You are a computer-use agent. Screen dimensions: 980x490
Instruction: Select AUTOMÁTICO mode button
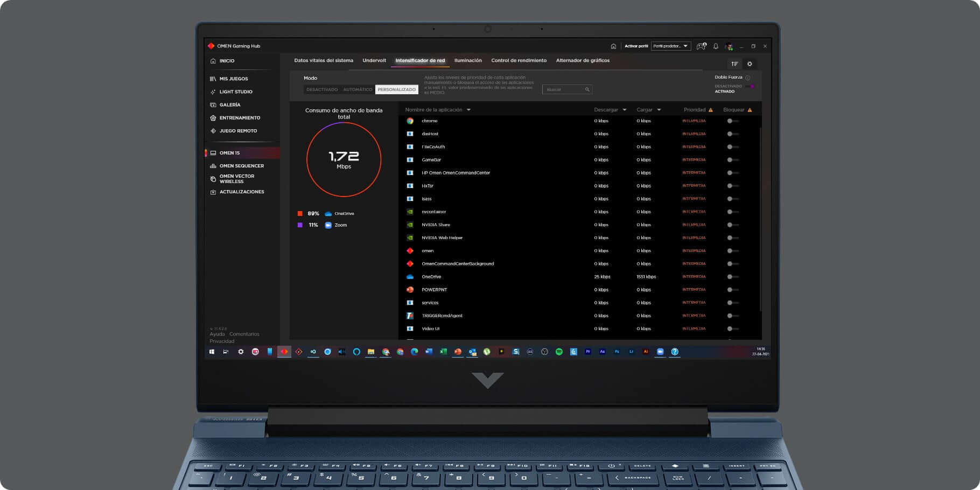358,89
